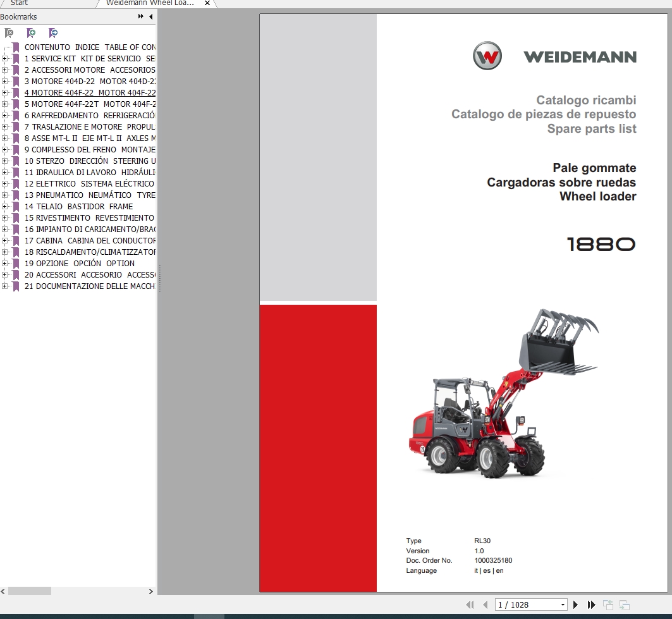Click the add bookmark icon
The height and width of the screenshot is (619, 672).
coord(31,33)
